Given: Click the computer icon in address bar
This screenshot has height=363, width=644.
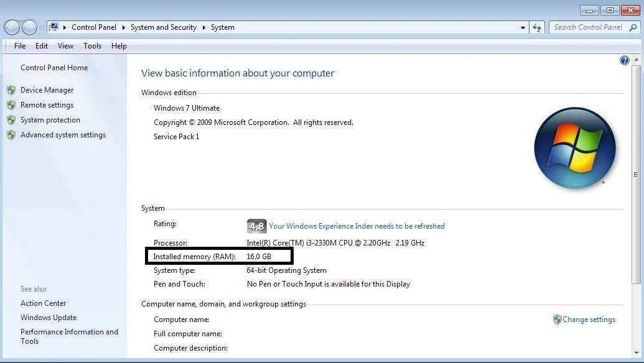Looking at the screenshot, I should pos(54,27).
